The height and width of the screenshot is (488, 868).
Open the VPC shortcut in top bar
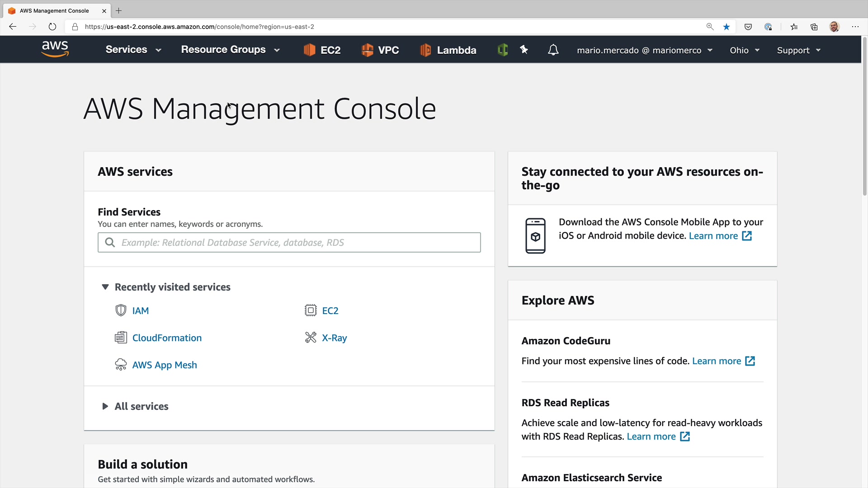pyautogui.click(x=380, y=50)
